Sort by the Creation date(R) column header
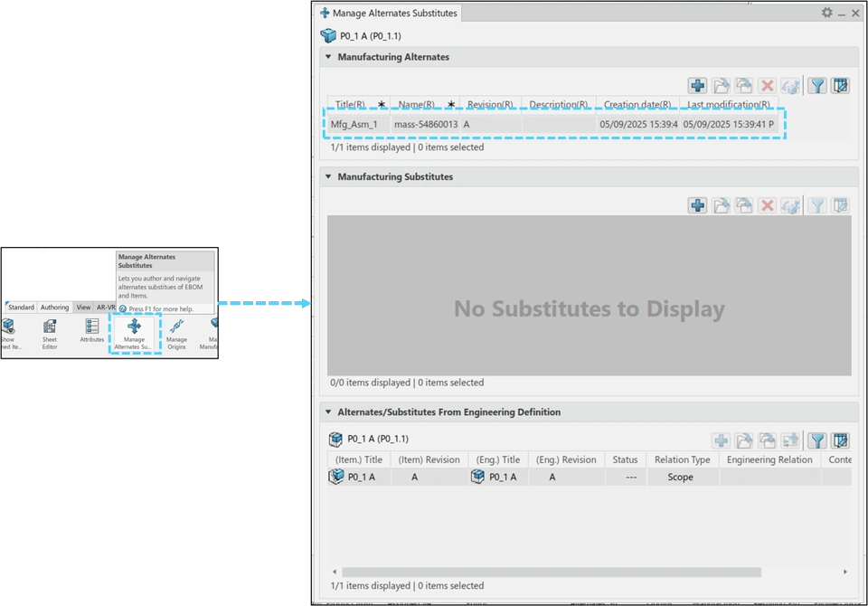 click(637, 104)
